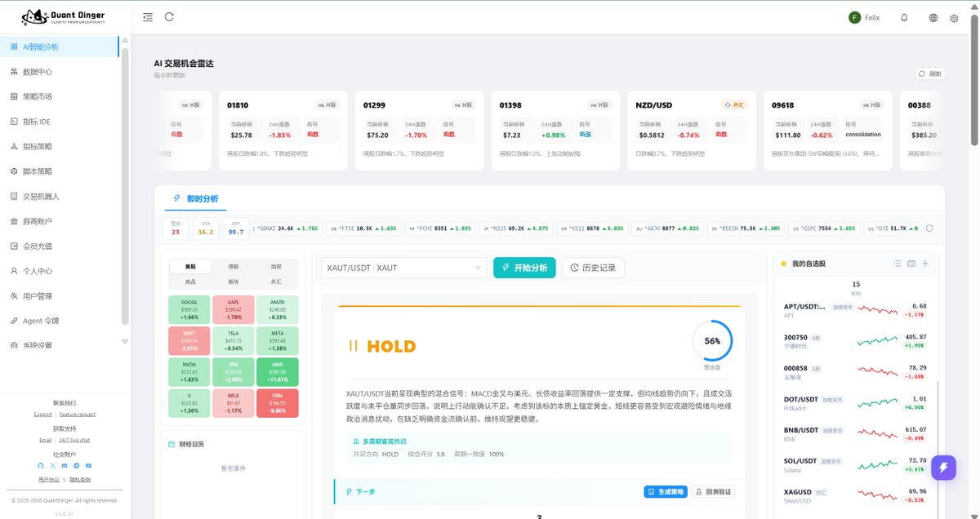This screenshot has width=980, height=519.
Task: Click the 生成策略 button
Action: tap(666, 492)
